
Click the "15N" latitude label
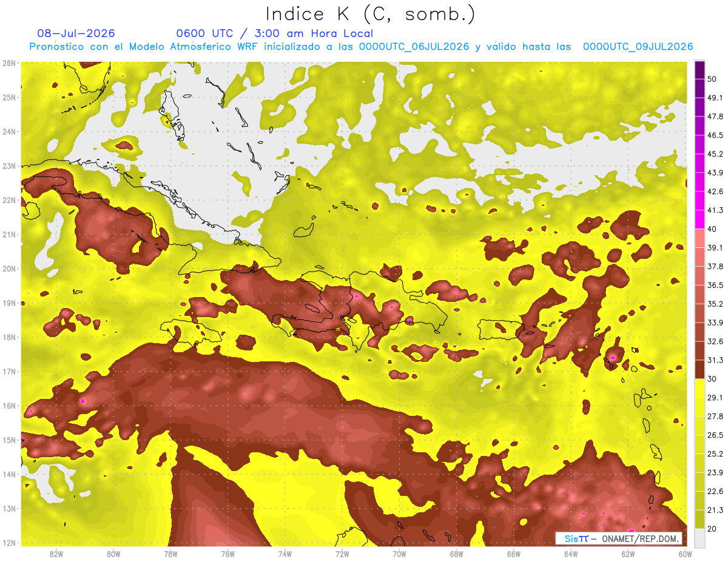[x=8, y=440]
